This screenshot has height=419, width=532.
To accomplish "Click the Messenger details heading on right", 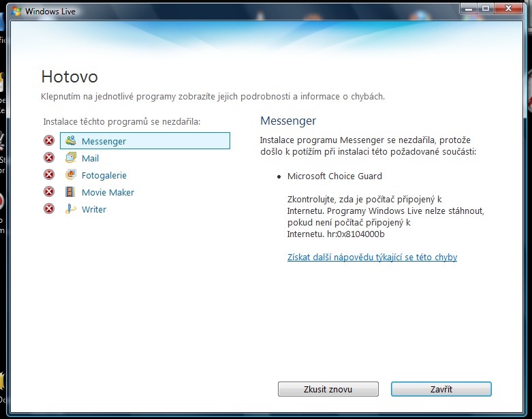I will click(x=288, y=121).
